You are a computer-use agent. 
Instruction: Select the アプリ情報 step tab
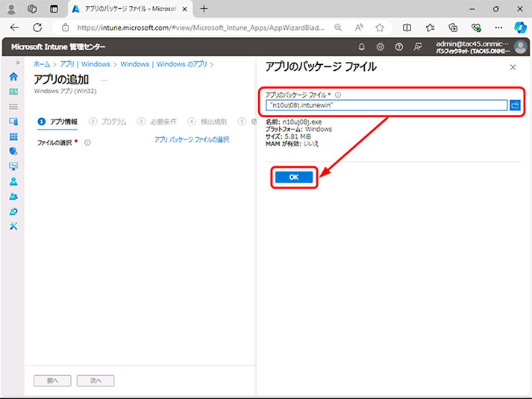57,122
